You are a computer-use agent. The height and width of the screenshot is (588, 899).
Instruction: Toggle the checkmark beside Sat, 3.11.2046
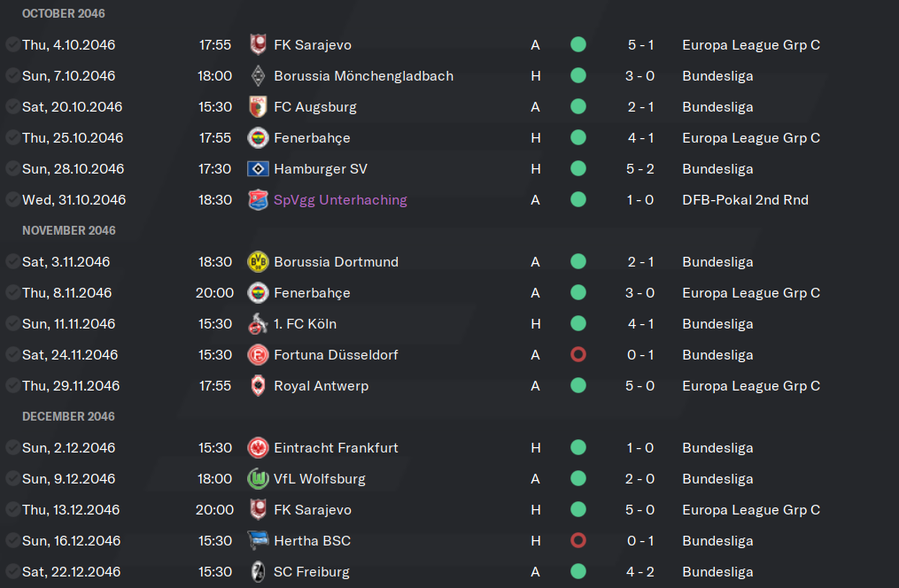coord(12,261)
